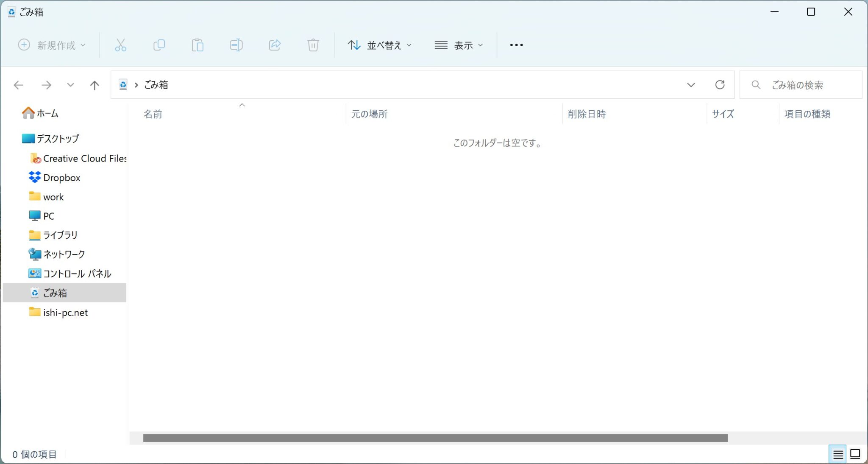Viewport: 868px width, 464px height.
Task: Go up one folder with the up arrow
Action: click(95, 85)
